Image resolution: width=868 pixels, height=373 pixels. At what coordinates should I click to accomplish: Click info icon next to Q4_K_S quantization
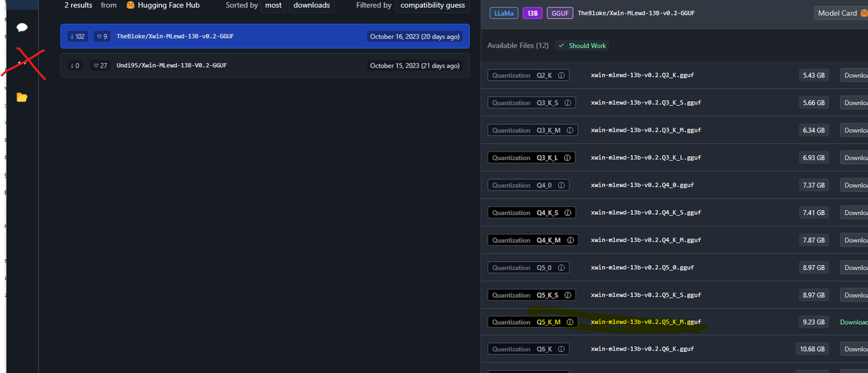click(568, 213)
